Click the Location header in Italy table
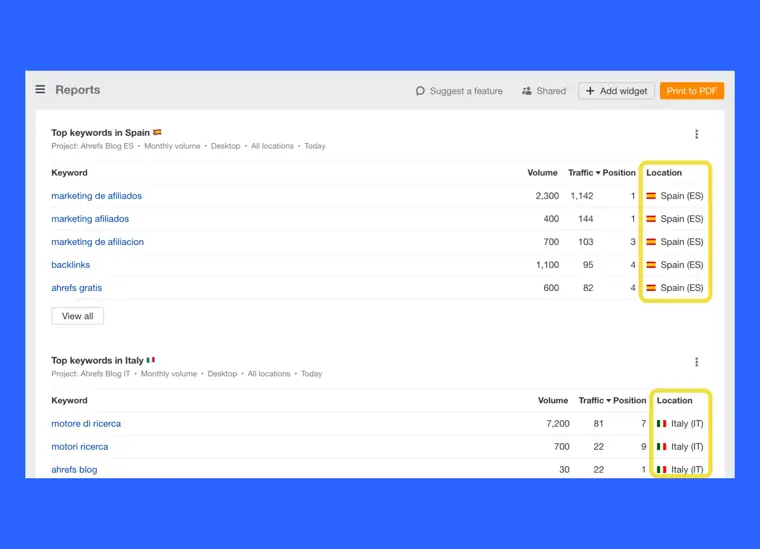 675,400
